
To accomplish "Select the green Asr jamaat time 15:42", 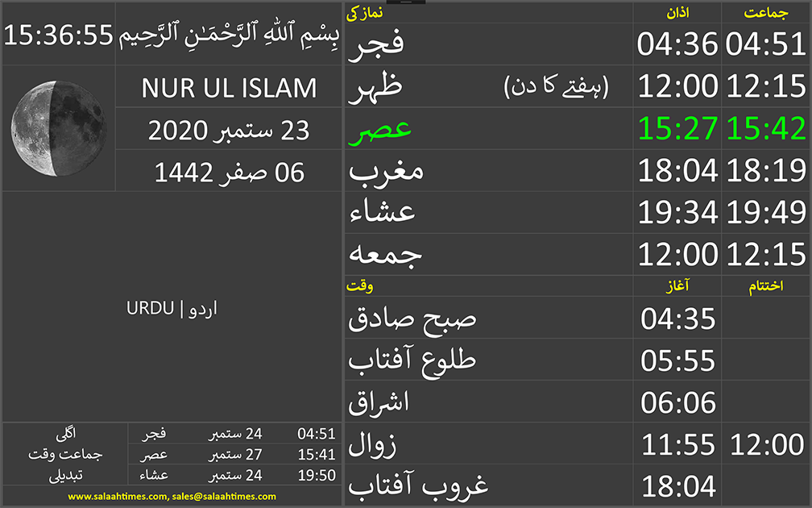I will click(765, 129).
